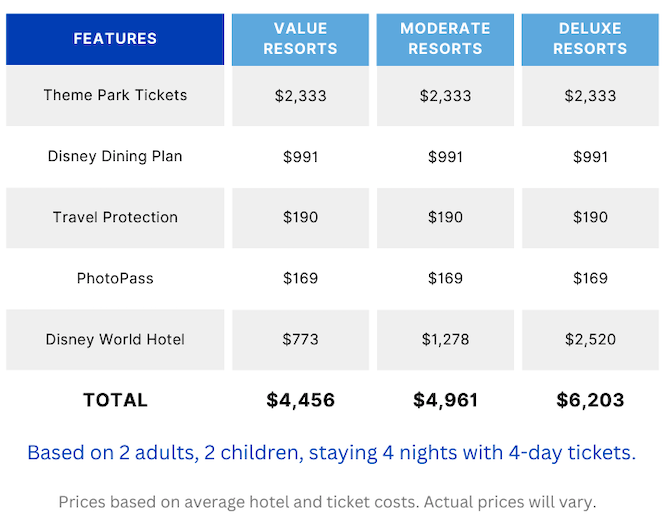This screenshot has width=666, height=522.
Task: Select the PhotoPass row label
Action: point(115,278)
